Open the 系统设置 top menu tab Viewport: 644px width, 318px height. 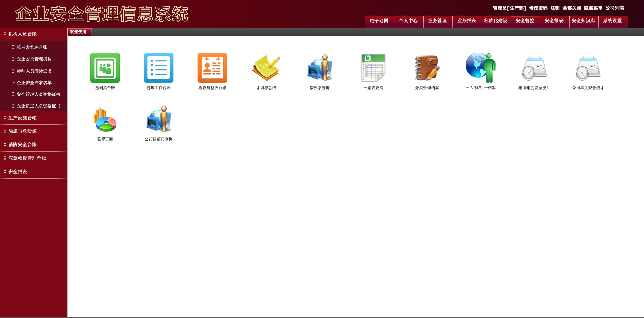(x=612, y=21)
